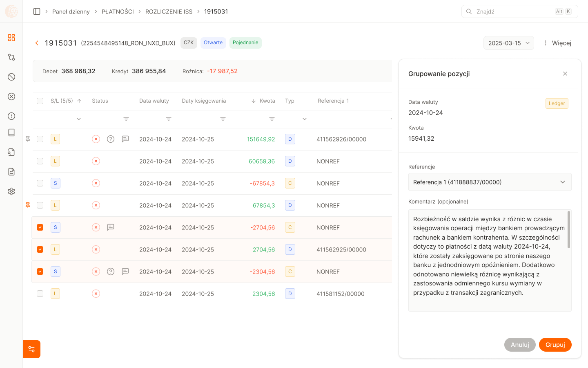Open the book icon in sidebar
Image resolution: width=588 pixels, height=368 pixels.
pos(11,132)
